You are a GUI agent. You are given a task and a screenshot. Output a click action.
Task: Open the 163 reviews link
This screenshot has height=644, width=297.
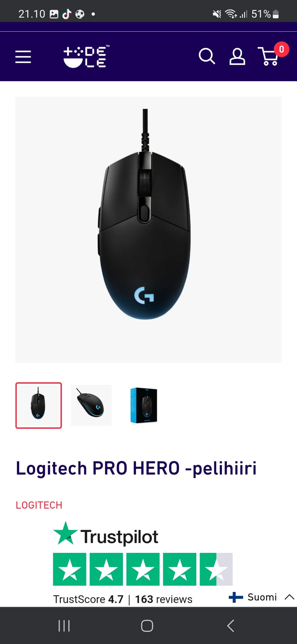pyautogui.click(x=164, y=599)
